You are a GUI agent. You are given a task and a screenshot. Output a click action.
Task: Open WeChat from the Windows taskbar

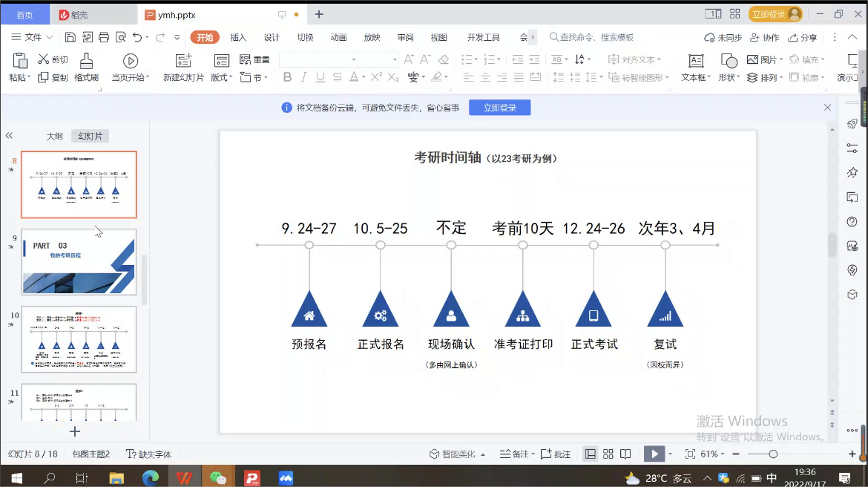pos(218,477)
